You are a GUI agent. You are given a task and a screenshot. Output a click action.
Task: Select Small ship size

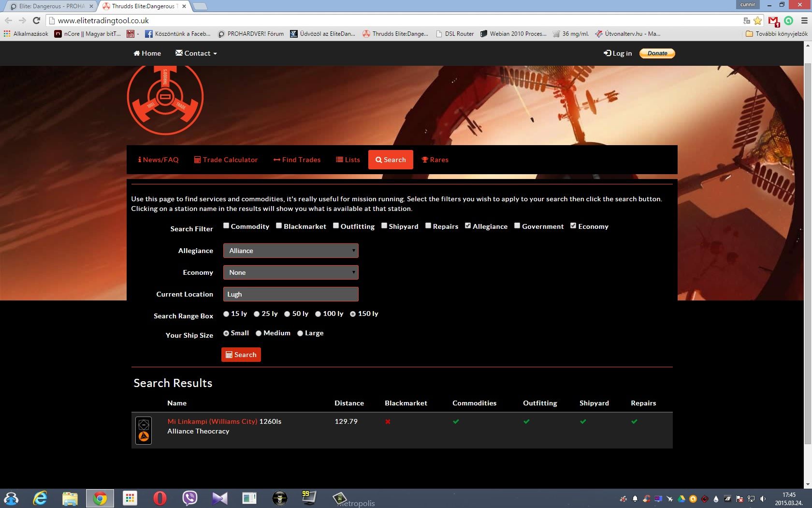pyautogui.click(x=226, y=333)
